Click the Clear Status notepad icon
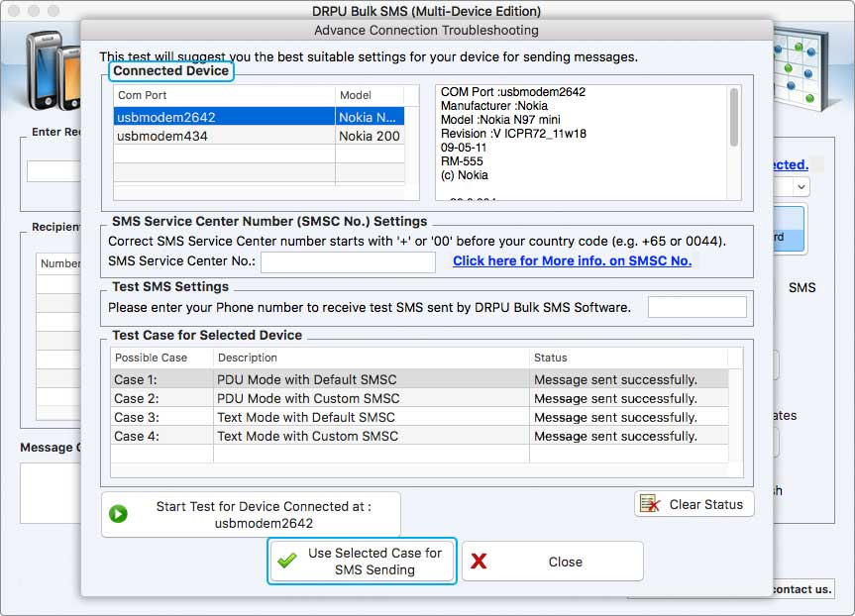The width and height of the screenshot is (855, 616). pos(650,504)
